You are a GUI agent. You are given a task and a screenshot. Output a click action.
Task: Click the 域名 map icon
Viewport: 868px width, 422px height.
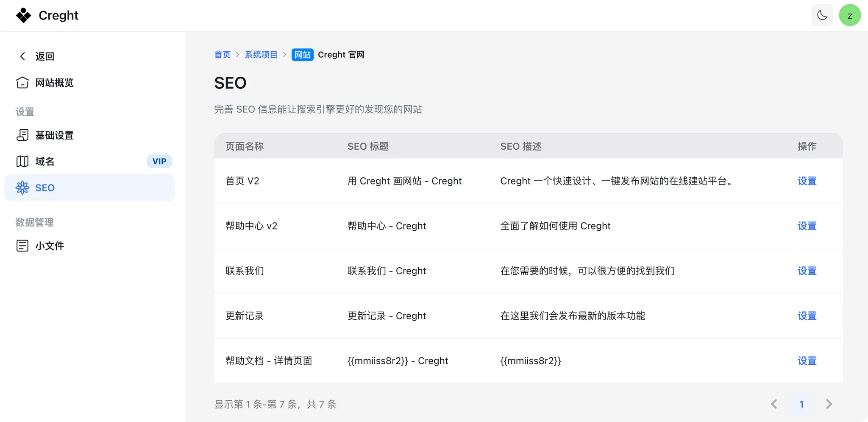[x=22, y=161]
